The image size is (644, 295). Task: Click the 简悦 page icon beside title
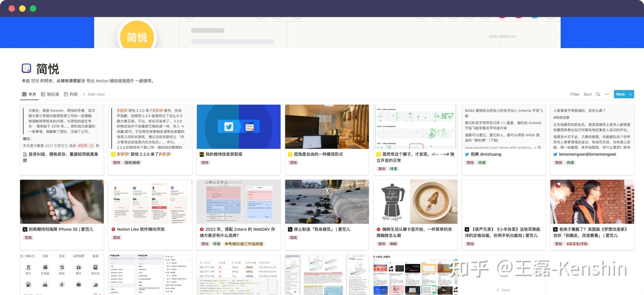coord(26,68)
